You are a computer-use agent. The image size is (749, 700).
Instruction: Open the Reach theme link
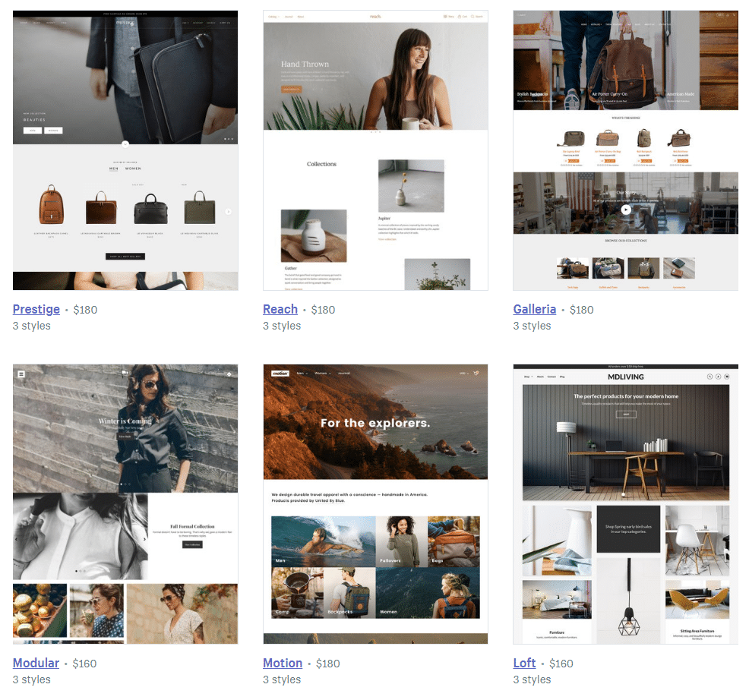point(280,309)
